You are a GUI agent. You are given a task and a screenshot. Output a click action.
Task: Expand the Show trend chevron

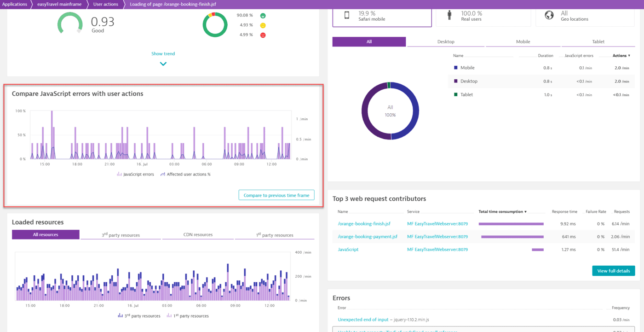163,64
